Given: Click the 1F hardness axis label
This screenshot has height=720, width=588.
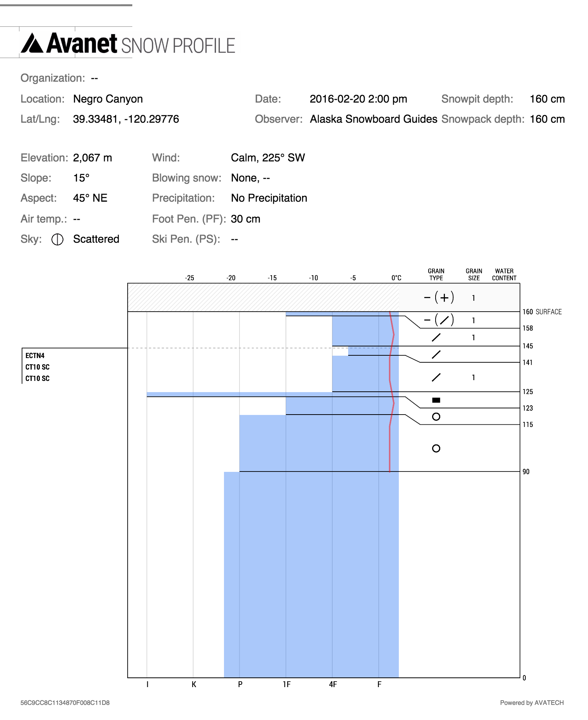Looking at the screenshot, I should click(x=286, y=684).
